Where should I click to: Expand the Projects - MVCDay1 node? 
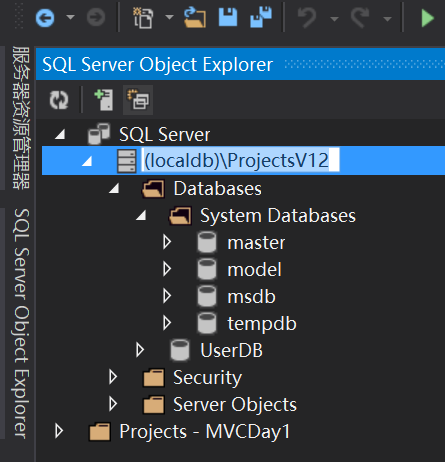[59, 431]
